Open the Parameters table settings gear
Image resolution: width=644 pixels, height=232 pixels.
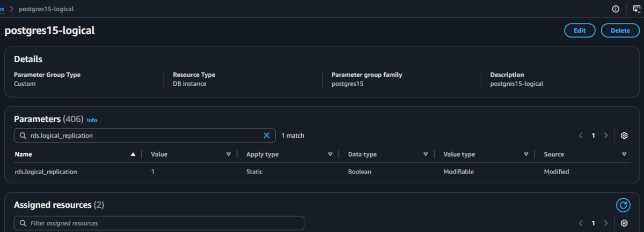624,136
